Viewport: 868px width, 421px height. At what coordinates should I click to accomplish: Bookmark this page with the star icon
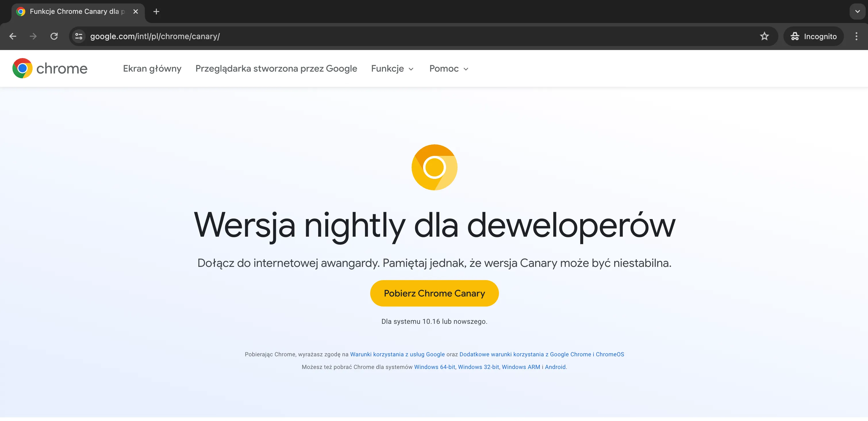pos(764,37)
